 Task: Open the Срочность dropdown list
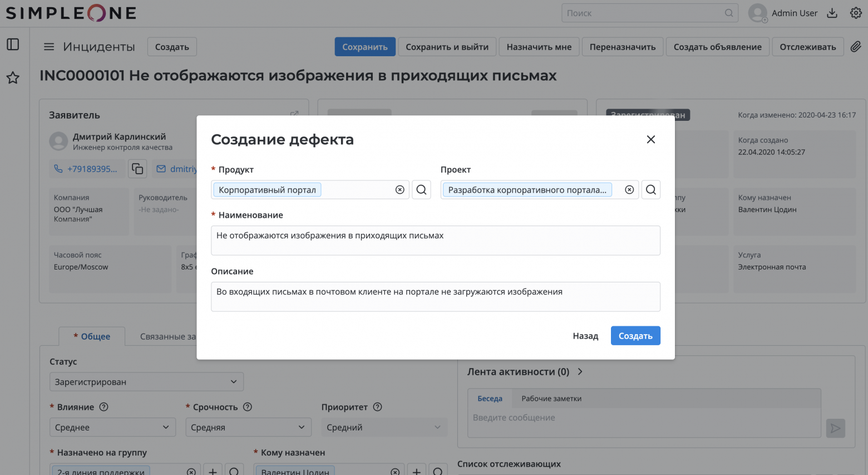click(x=248, y=427)
